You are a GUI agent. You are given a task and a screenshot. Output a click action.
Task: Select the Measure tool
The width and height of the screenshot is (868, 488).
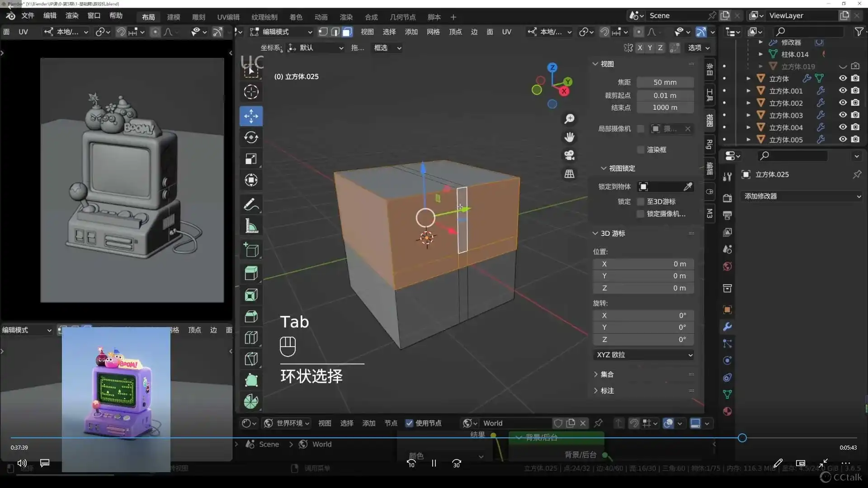(x=251, y=226)
